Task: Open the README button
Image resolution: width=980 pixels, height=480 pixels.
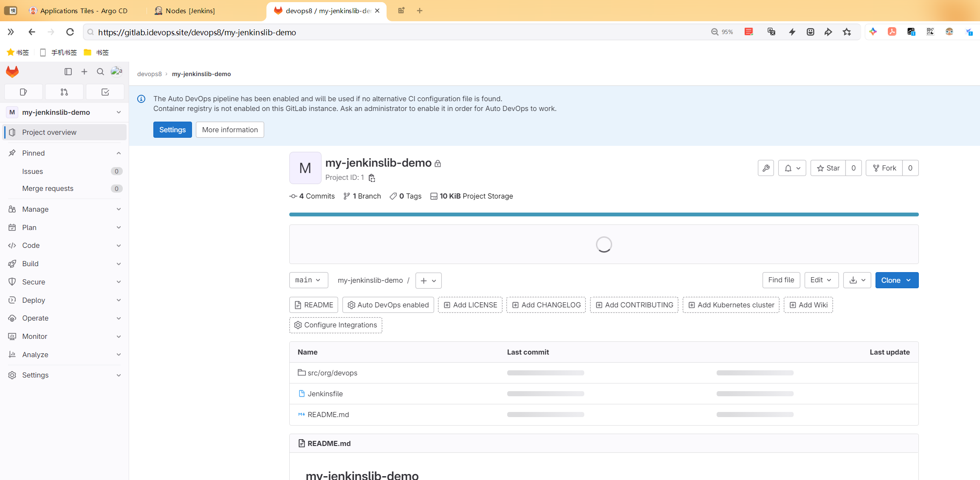Action: (x=313, y=305)
